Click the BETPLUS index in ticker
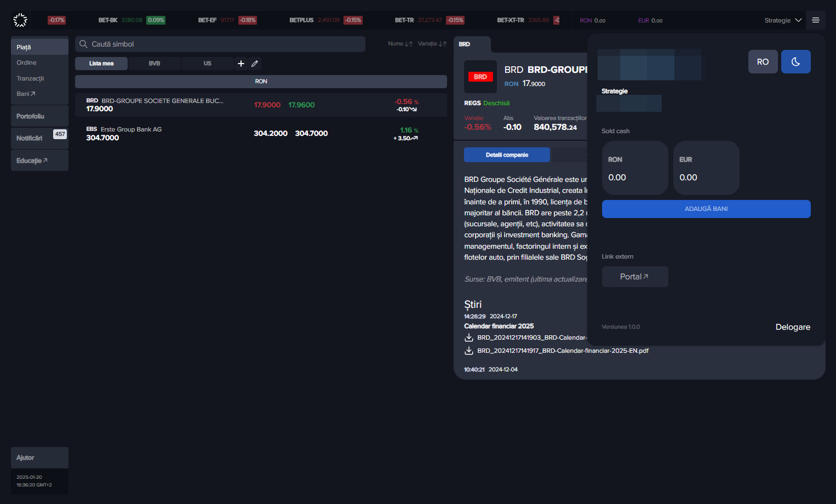The image size is (836, 504). (x=326, y=20)
